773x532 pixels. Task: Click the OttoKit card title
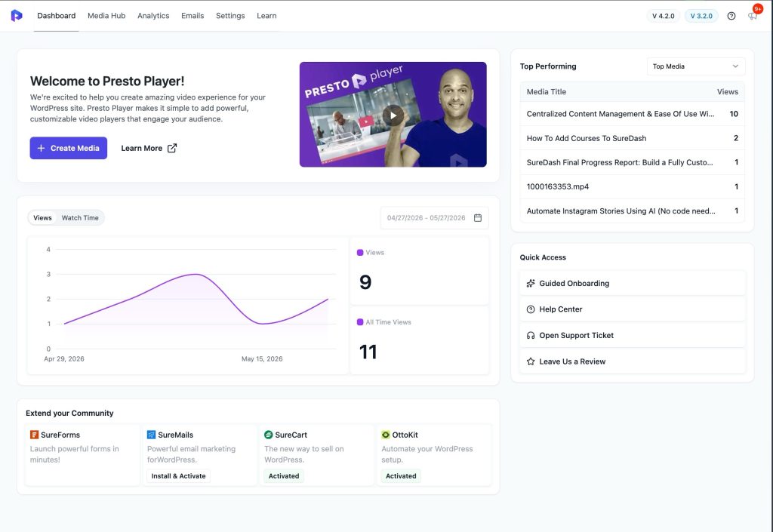click(405, 435)
